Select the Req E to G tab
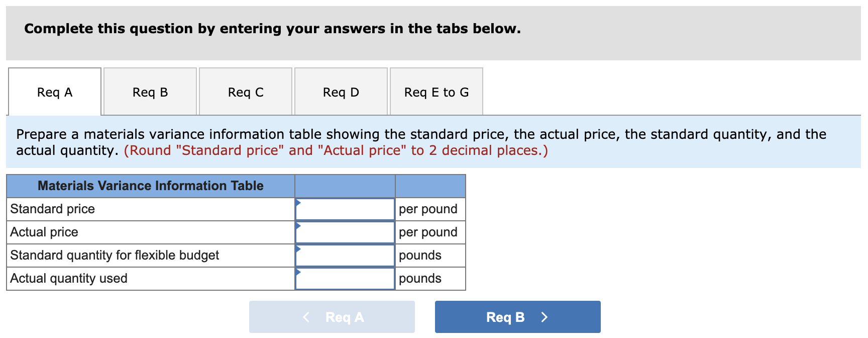Image resolution: width=868 pixels, height=338 pixels. tap(436, 92)
